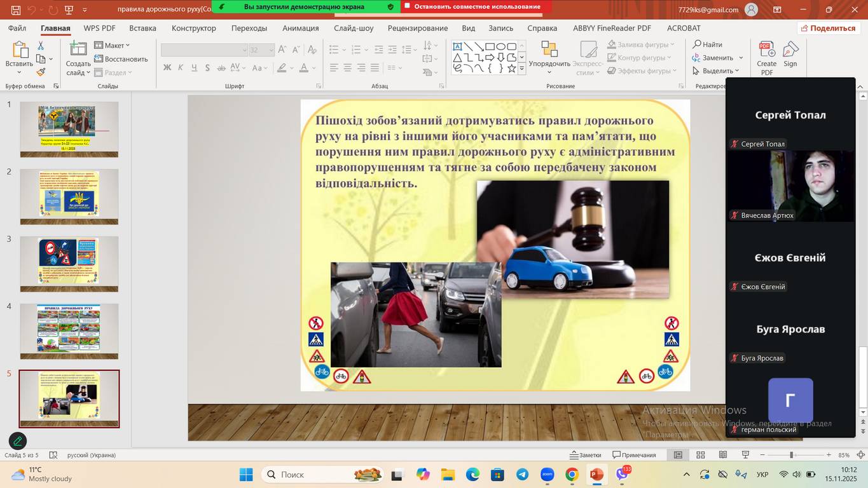Toggle the Примечания comments pane
868x488 pixels.
pos(634,455)
